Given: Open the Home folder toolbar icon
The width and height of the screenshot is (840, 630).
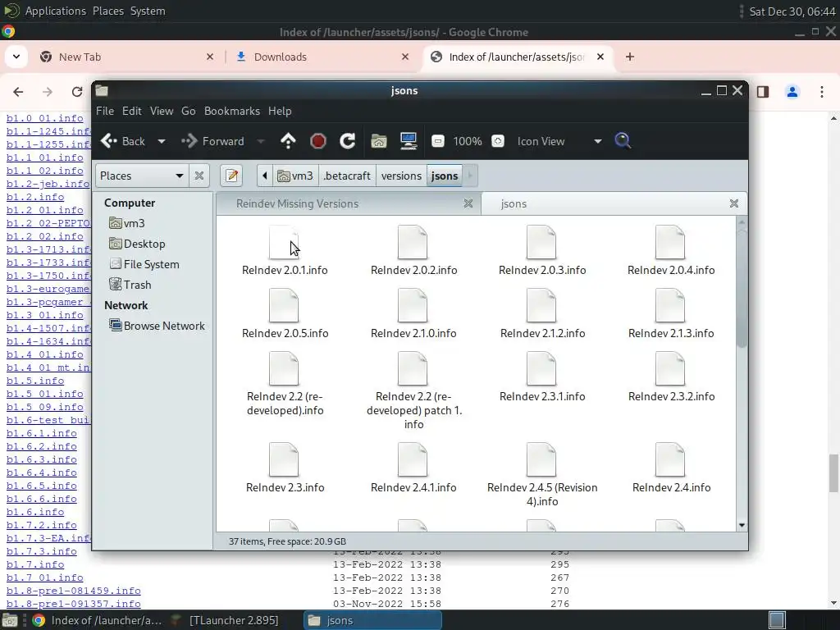Looking at the screenshot, I should [379, 141].
